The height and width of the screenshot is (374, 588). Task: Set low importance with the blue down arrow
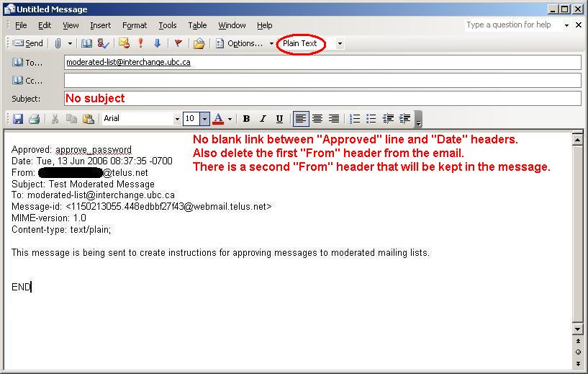click(157, 43)
